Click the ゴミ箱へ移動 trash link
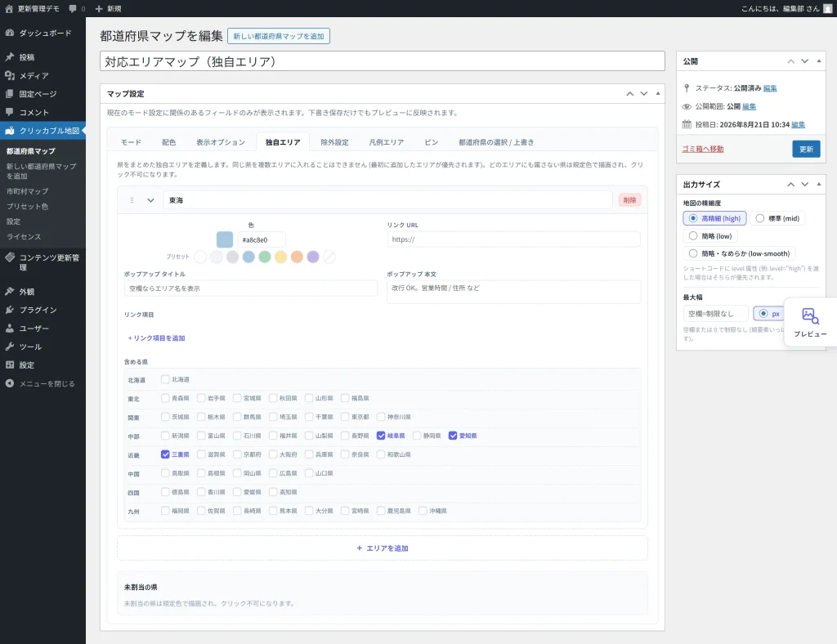This screenshot has height=644, width=837. (702, 149)
